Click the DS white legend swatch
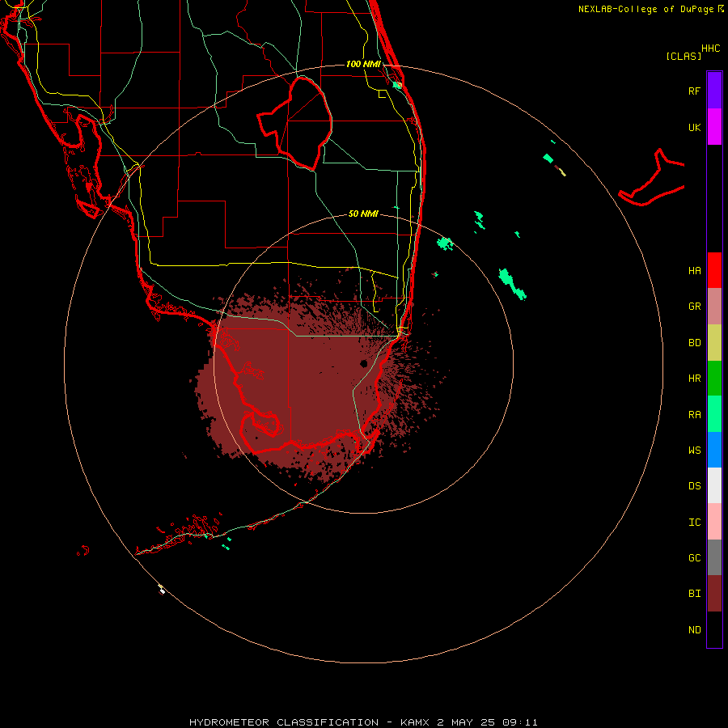 pyautogui.click(x=714, y=485)
